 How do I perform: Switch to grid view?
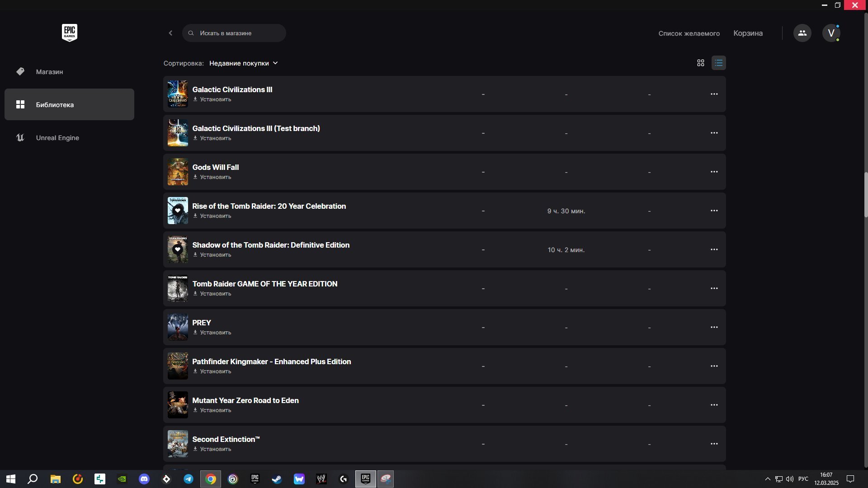[x=700, y=63]
